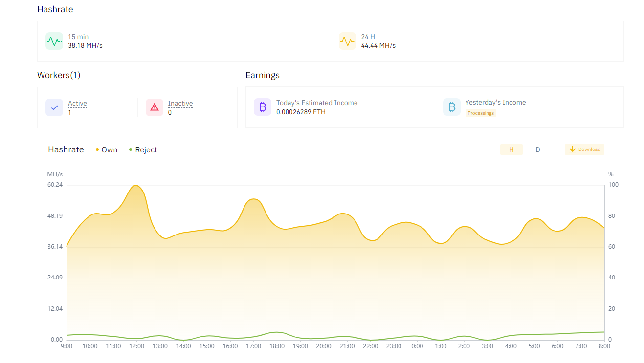This screenshot has width=644, height=363.
Task: Click the Today's Estimated Income label
Action: [x=317, y=103]
